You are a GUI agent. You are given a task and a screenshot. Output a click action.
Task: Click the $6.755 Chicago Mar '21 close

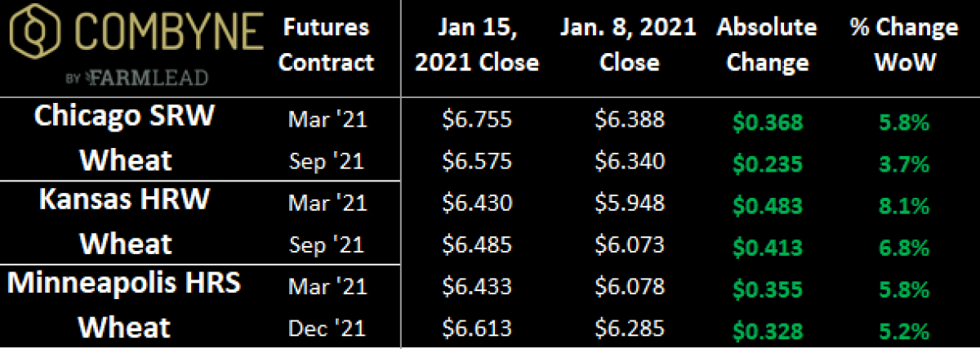(x=477, y=119)
